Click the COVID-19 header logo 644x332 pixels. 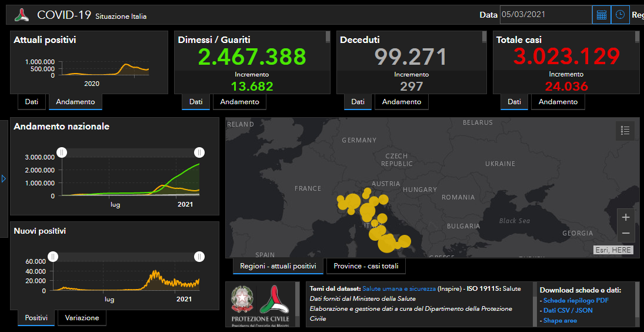pos(22,15)
